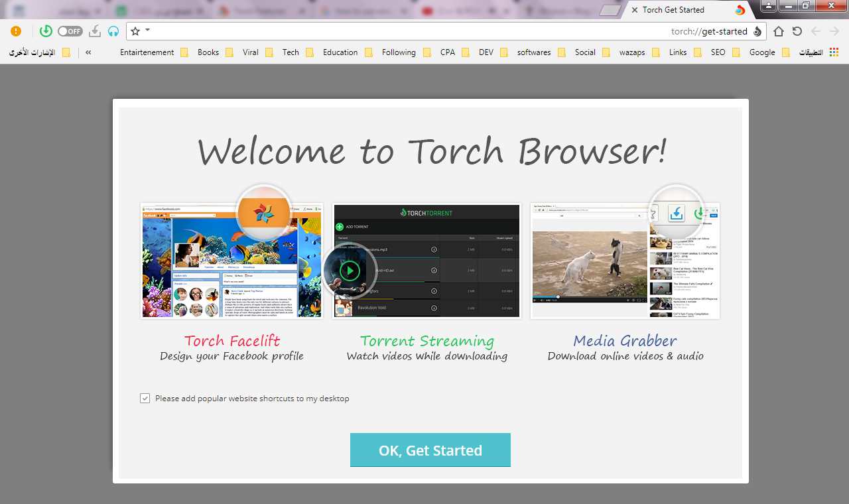This screenshot has height=504, width=849.
Task: Click 'Download online videos & audio' text
Action: point(625,356)
